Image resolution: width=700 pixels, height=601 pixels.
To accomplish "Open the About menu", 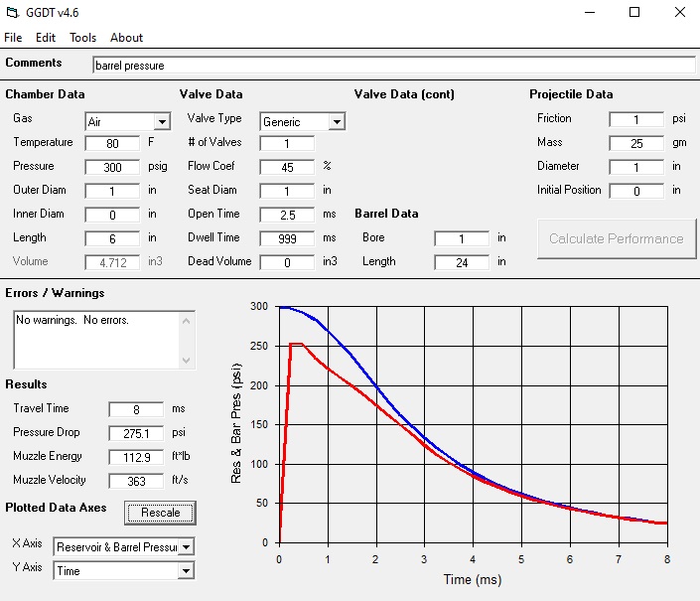I will pos(126,38).
